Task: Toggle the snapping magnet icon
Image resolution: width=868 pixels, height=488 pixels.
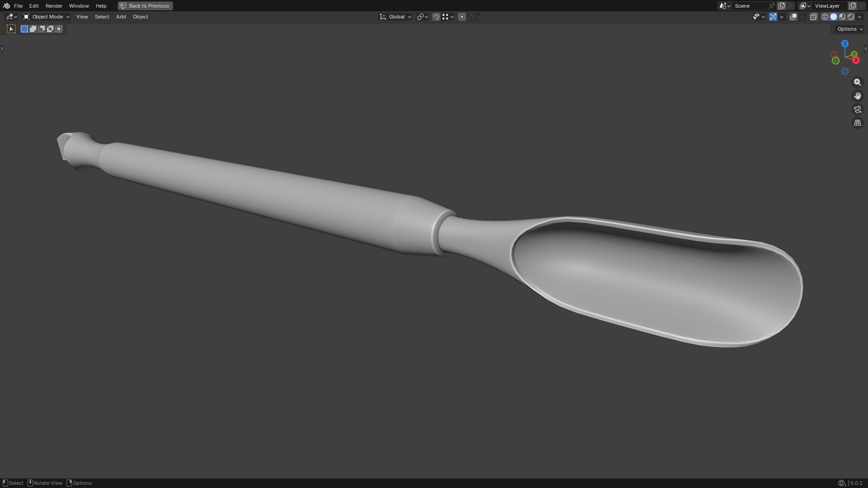Action: (x=436, y=17)
